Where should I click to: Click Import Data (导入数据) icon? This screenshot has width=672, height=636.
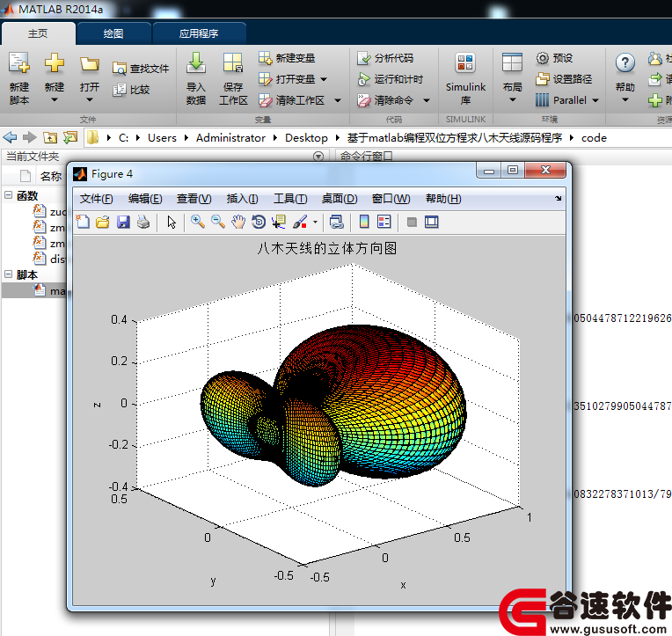[x=196, y=63]
